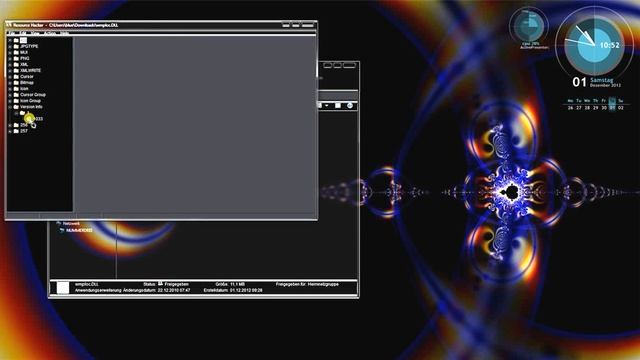Open the view options dropdown arrow in Explorer
This screenshot has width=640, height=360.
click(x=327, y=106)
